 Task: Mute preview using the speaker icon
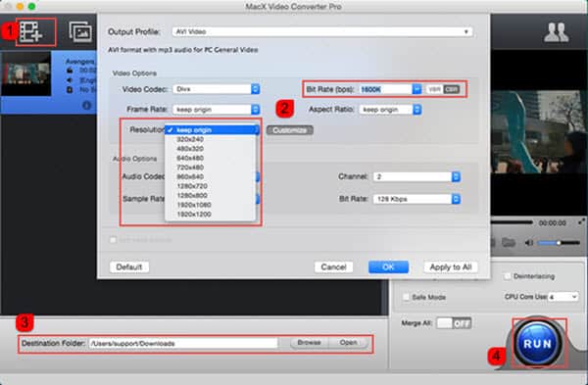pyautogui.click(x=529, y=243)
